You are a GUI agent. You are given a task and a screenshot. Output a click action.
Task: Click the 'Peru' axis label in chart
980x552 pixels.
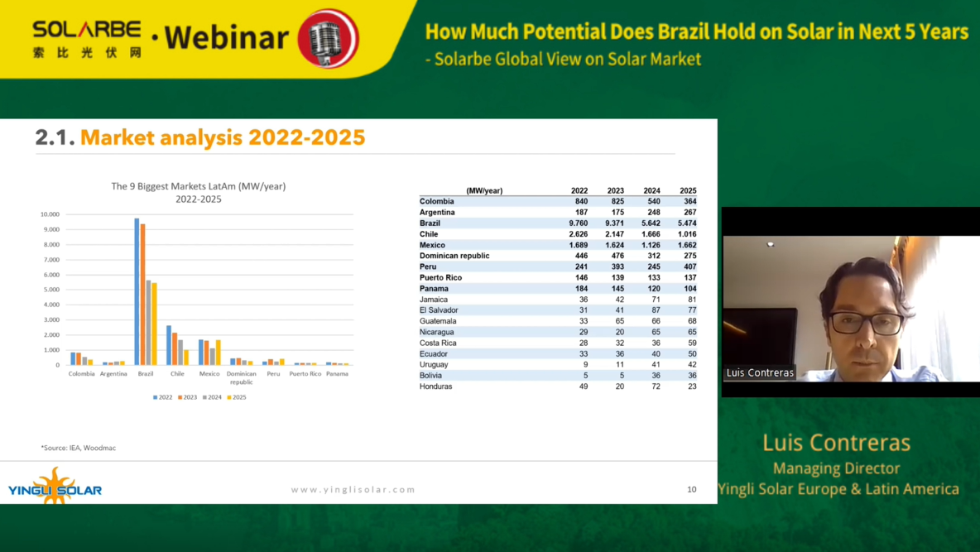[273, 374]
